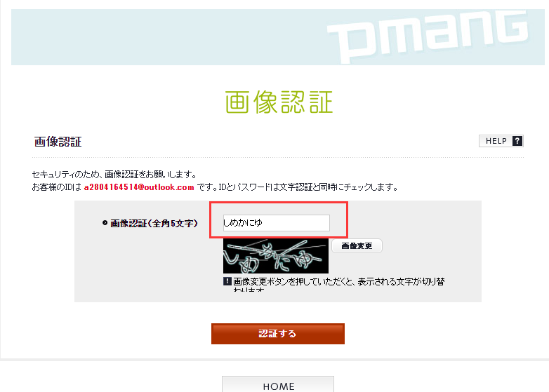Open the HELP button
The width and height of the screenshot is (549, 392).
point(501,141)
